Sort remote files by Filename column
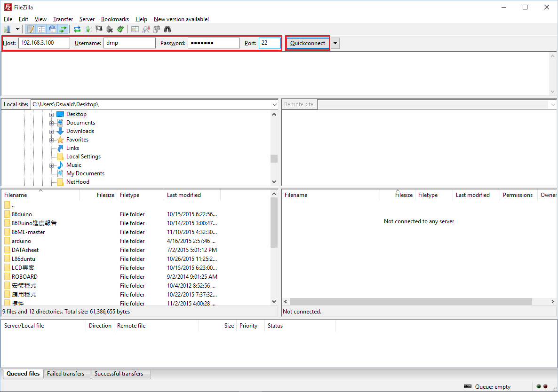 [x=331, y=195]
